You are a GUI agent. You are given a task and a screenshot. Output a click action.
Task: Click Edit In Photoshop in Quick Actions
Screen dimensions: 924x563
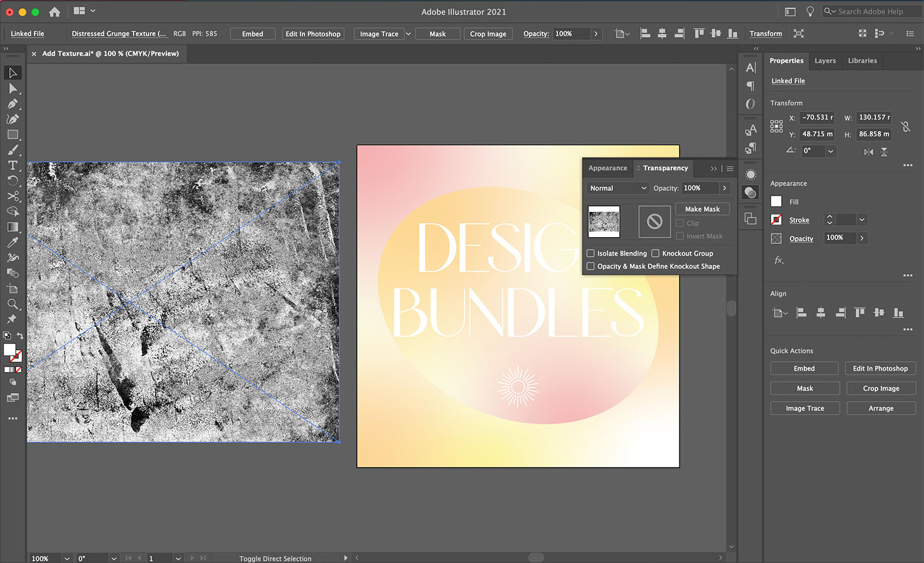point(880,368)
